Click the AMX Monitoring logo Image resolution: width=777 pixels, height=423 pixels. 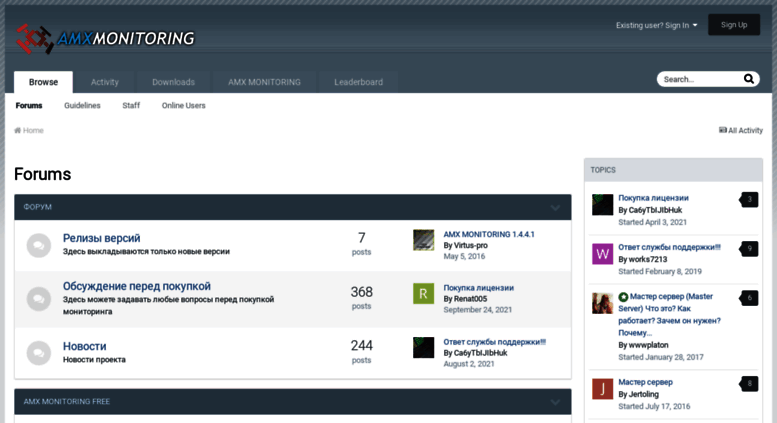coord(105,39)
